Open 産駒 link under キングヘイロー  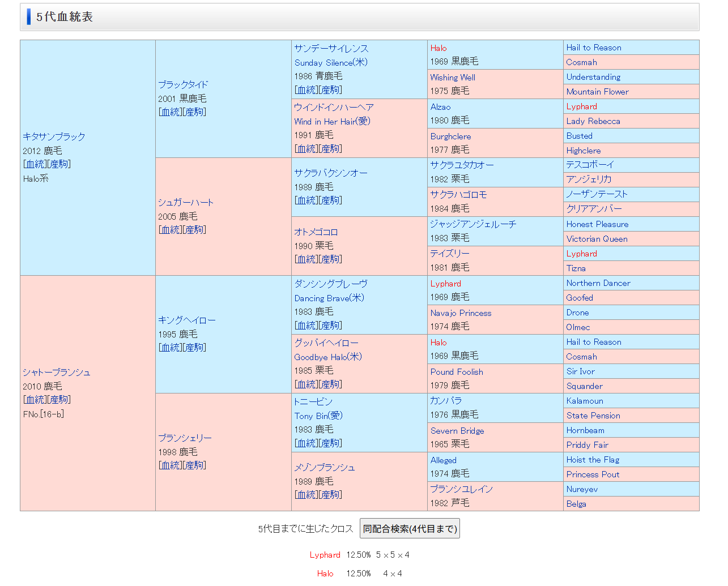click(x=195, y=348)
